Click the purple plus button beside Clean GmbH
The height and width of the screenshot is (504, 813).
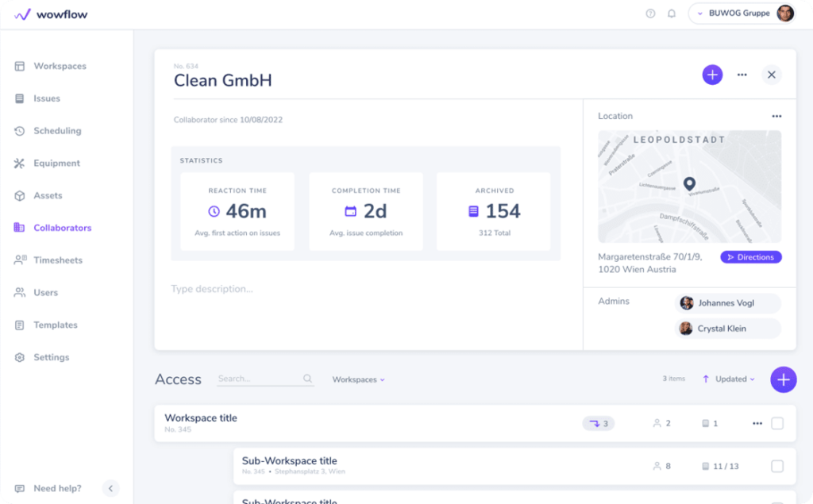(712, 75)
